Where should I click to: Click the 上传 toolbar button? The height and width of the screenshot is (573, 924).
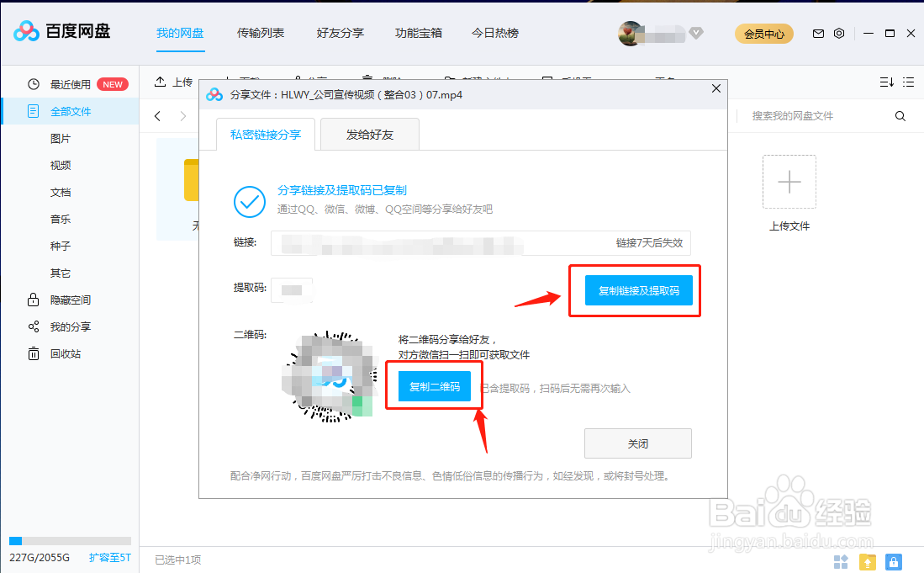pyautogui.click(x=173, y=82)
